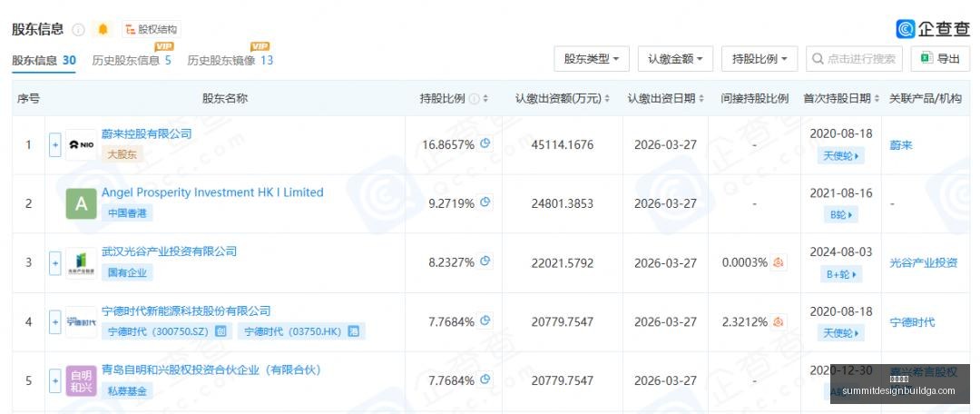Switch to the 股东信息 30 tab
This screenshot has height=414, width=980.
[x=44, y=60]
